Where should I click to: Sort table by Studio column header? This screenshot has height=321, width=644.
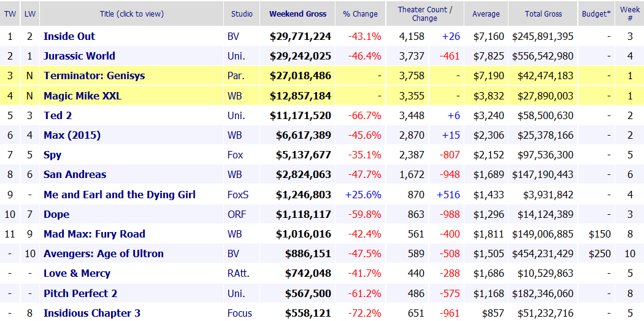[242, 14]
